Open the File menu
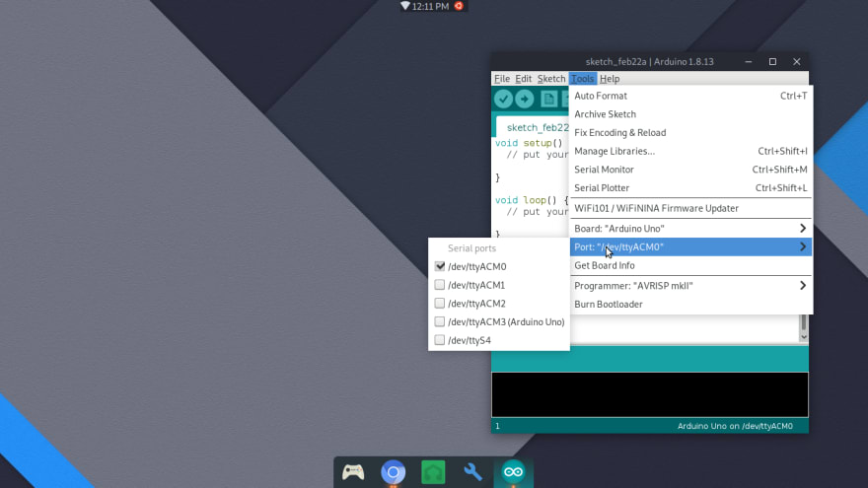Screen dimensions: 868x488 point(502,79)
